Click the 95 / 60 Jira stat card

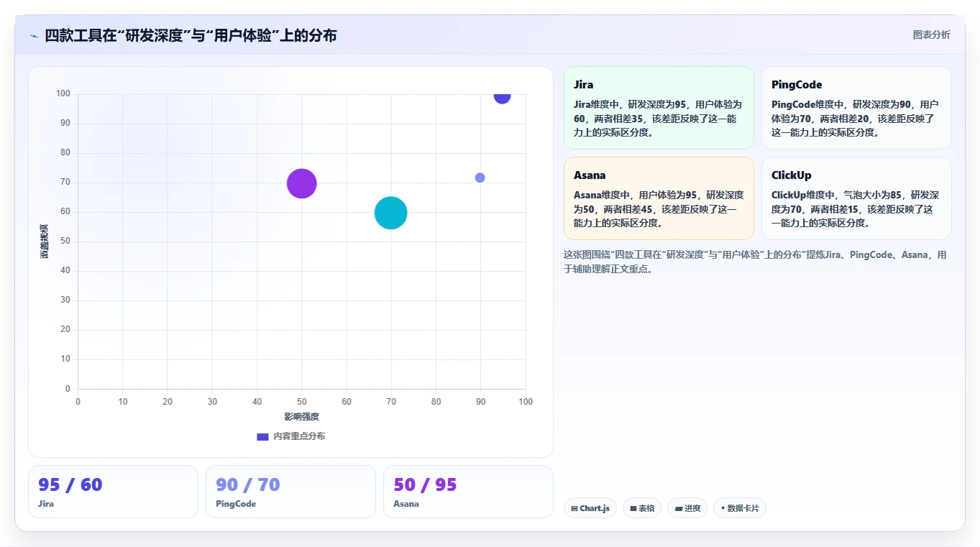point(113,492)
